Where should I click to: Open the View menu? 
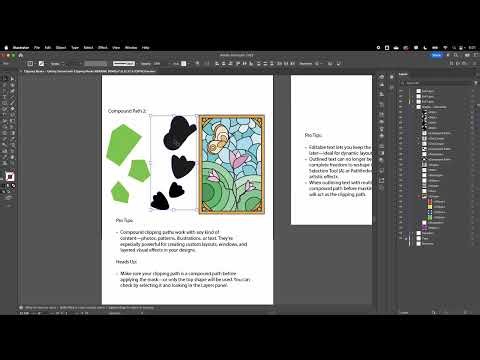click(116, 48)
